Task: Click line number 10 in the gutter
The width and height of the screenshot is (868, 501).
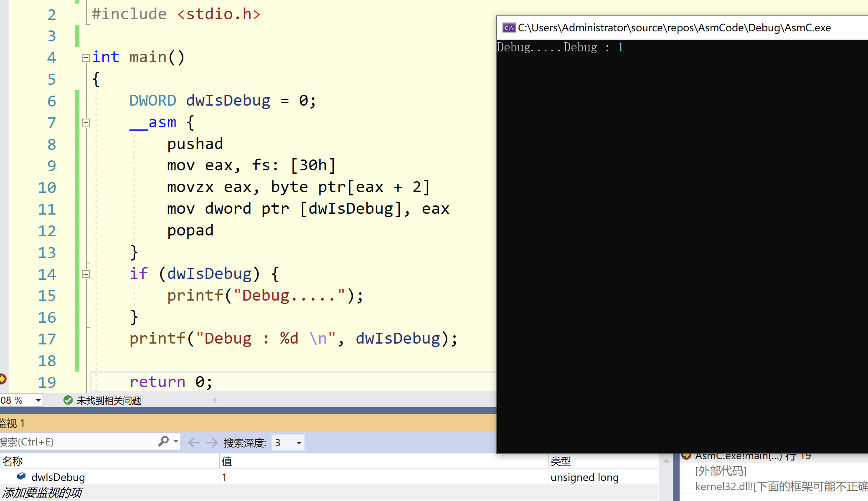Action: click(47, 187)
